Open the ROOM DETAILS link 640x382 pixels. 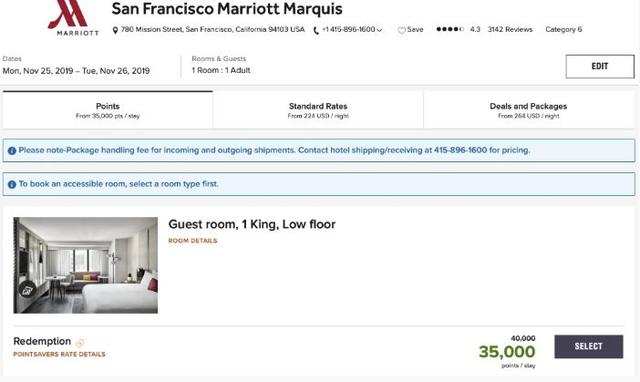point(193,241)
